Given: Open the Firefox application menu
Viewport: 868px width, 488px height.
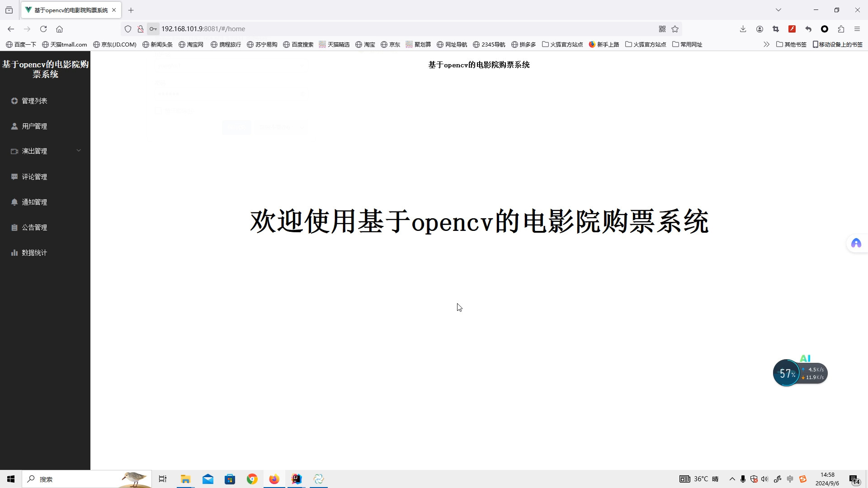Looking at the screenshot, I should click(857, 29).
